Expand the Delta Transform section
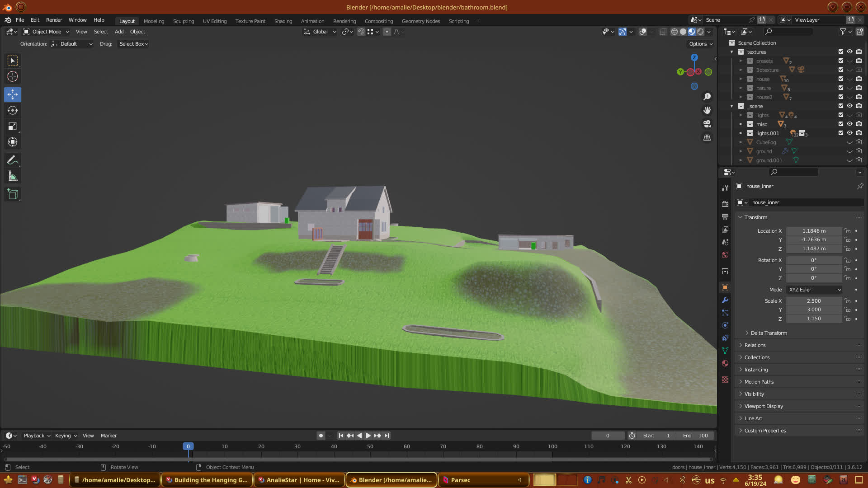Viewport: 868px width, 488px height. coord(769,333)
